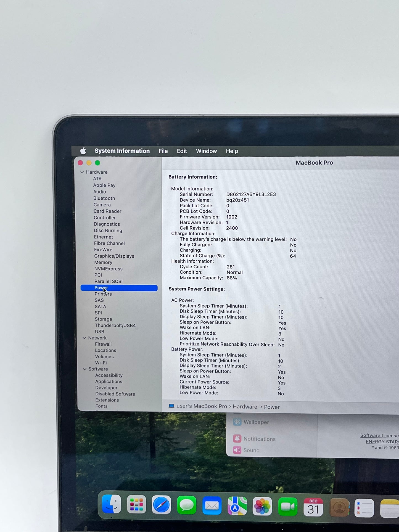Screen dimensions: 399x532
Task: Select Audio in the sidebar
Action: (x=99, y=192)
